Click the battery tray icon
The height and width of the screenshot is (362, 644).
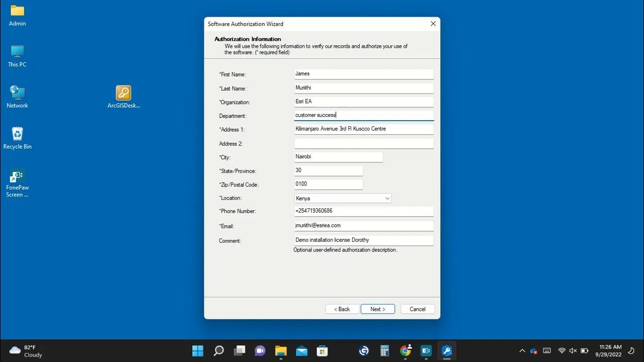(x=585, y=350)
